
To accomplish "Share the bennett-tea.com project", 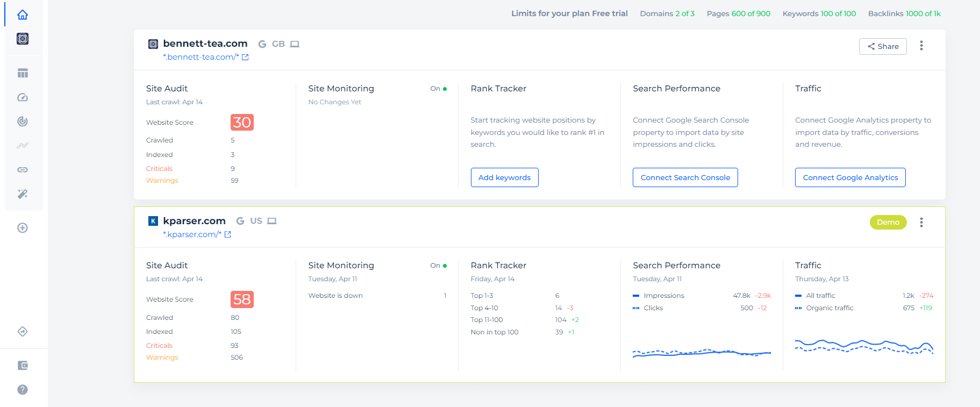I will (x=883, y=46).
